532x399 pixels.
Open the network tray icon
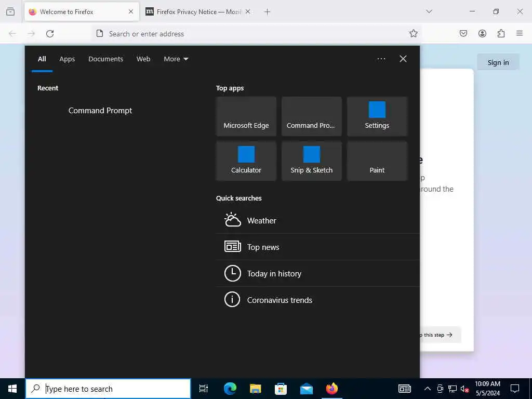tap(453, 389)
